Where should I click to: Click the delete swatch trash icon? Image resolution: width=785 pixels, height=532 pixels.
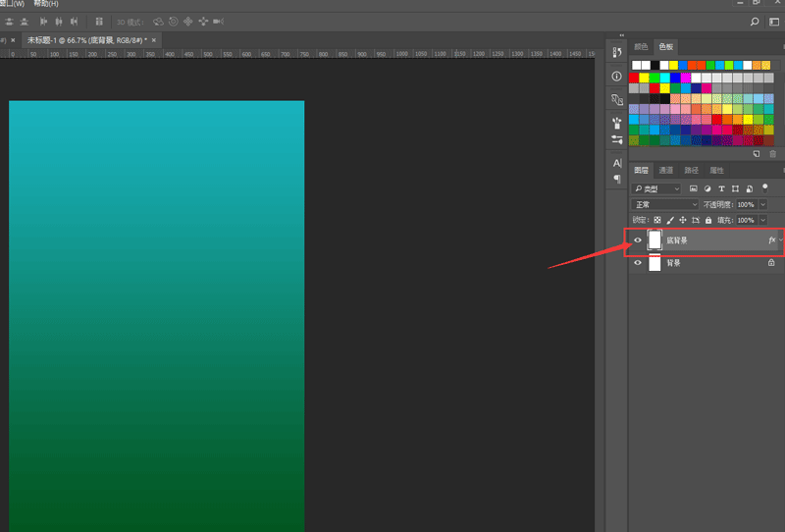[x=773, y=154]
